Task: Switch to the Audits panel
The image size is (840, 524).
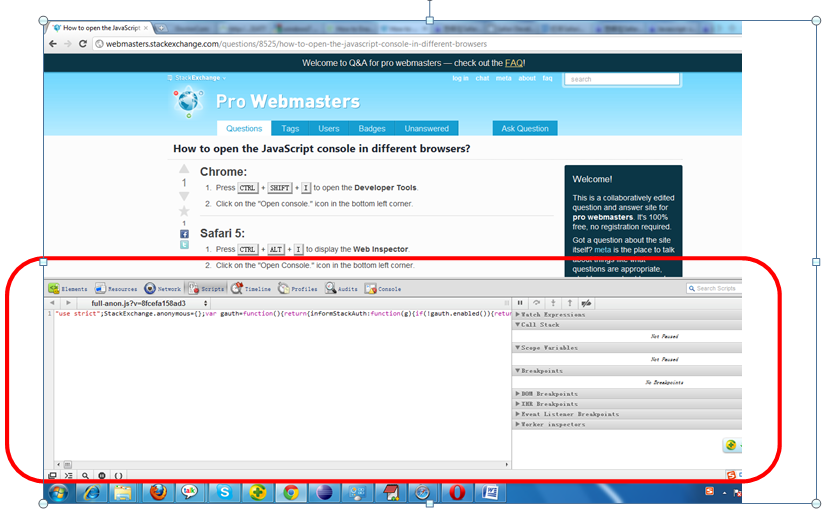Action: [341, 289]
